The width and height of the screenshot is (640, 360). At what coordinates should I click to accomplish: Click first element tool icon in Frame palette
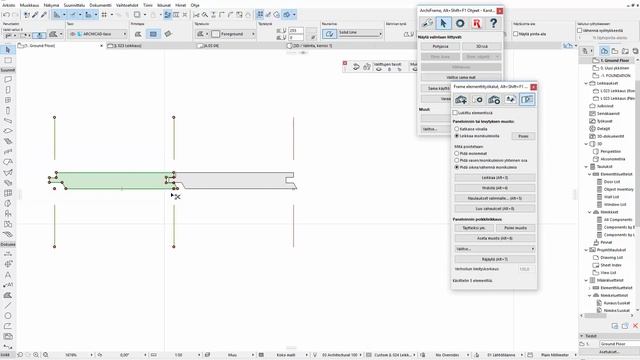pyautogui.click(x=461, y=100)
